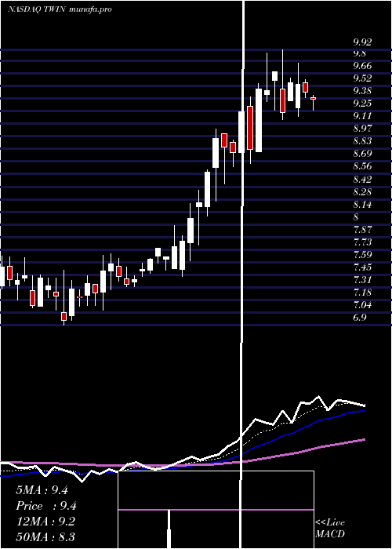Click the last small red candlestick on the right
The image size is (392, 549).
(x=314, y=98)
